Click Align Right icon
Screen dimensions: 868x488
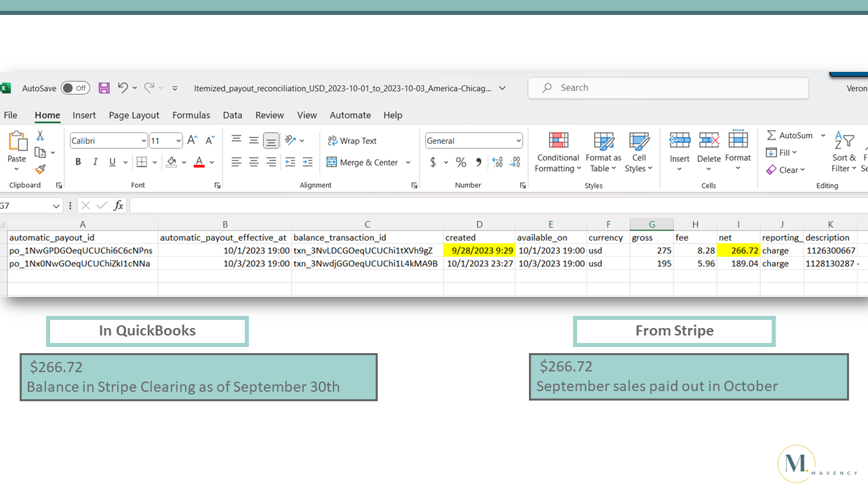tap(271, 162)
